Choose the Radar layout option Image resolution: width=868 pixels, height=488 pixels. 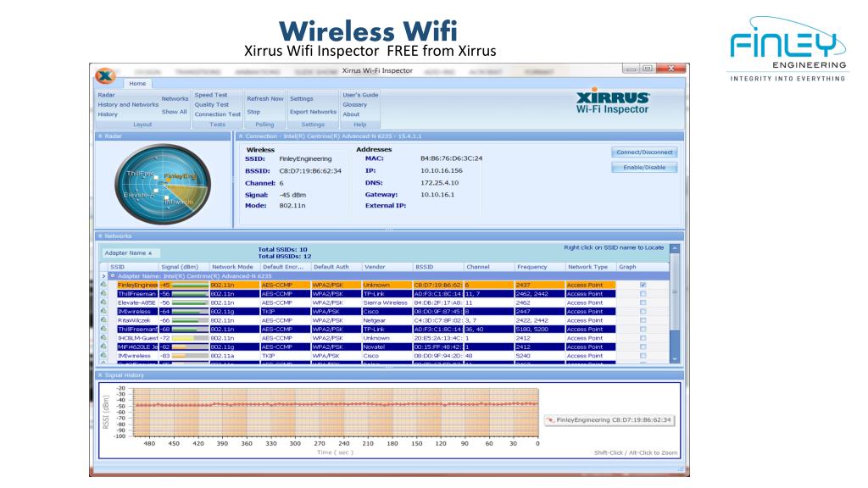(x=106, y=95)
